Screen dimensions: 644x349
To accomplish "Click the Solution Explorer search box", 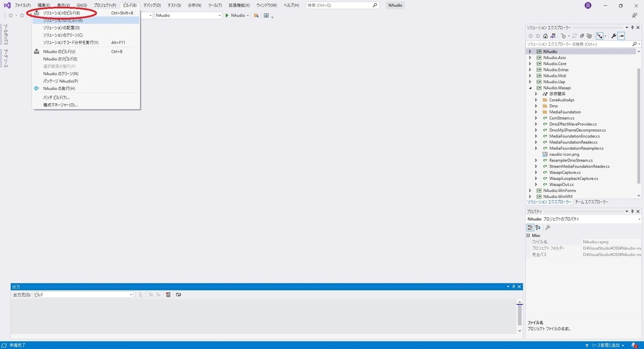I will click(x=580, y=44).
